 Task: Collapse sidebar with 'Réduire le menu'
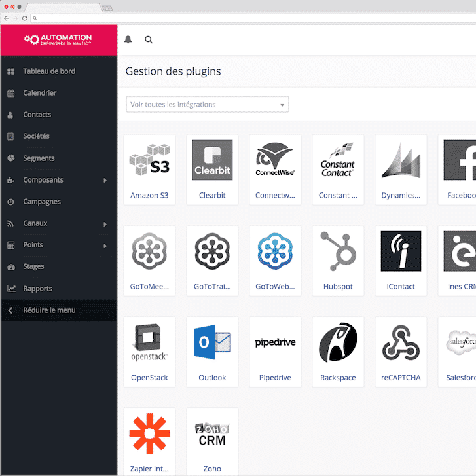(x=49, y=310)
